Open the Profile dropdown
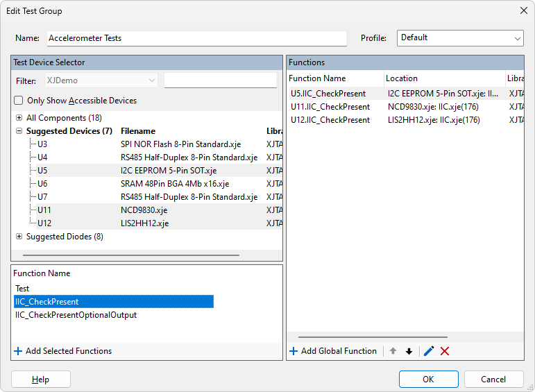The image size is (535, 392). [x=460, y=38]
